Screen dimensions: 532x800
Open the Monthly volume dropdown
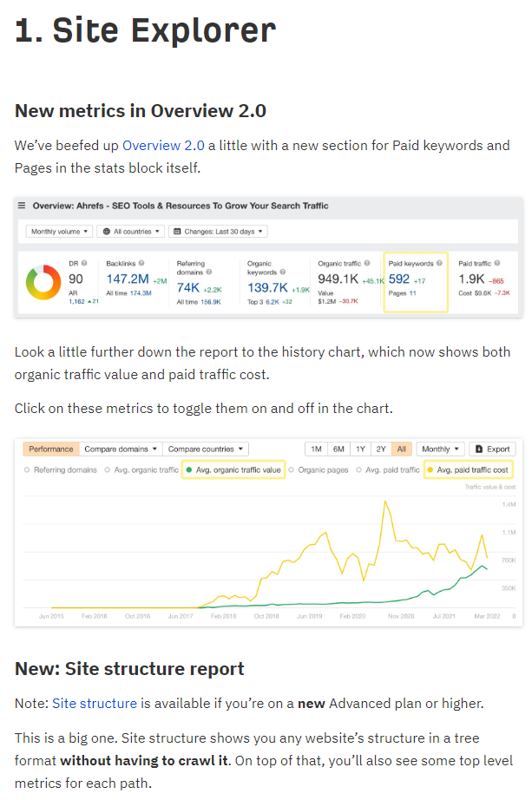[59, 232]
